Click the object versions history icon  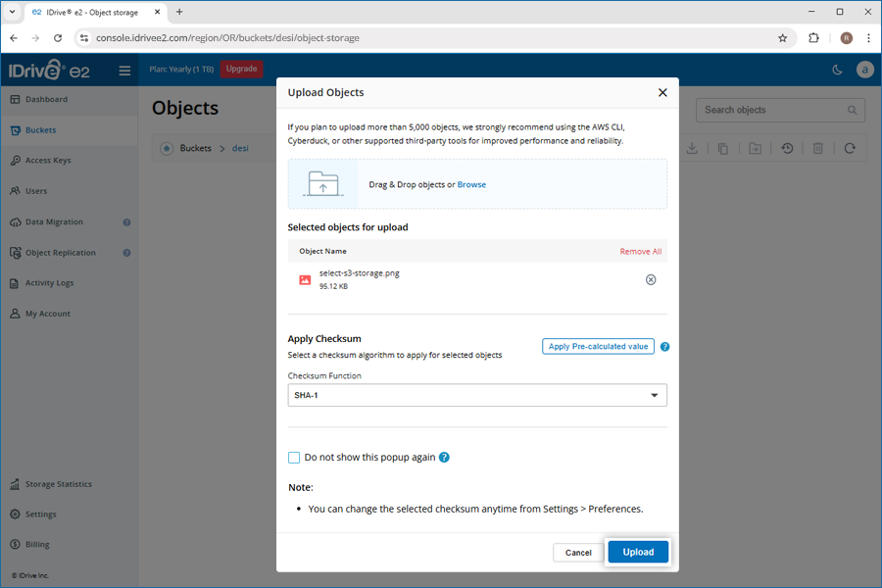(787, 149)
